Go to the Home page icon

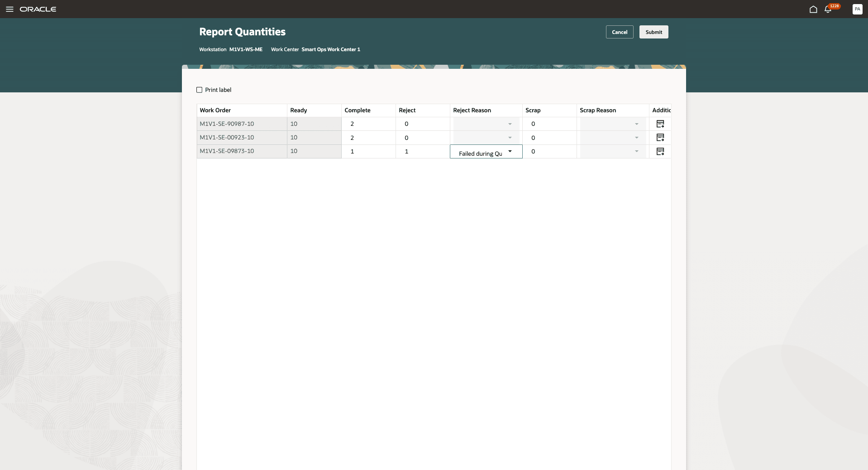[x=813, y=9]
